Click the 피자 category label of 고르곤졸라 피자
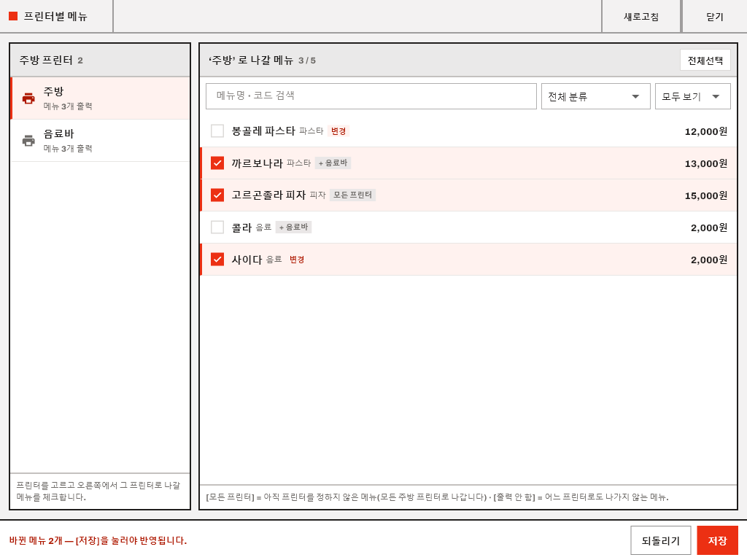Image resolution: width=747 pixels, height=560 pixels. click(318, 195)
